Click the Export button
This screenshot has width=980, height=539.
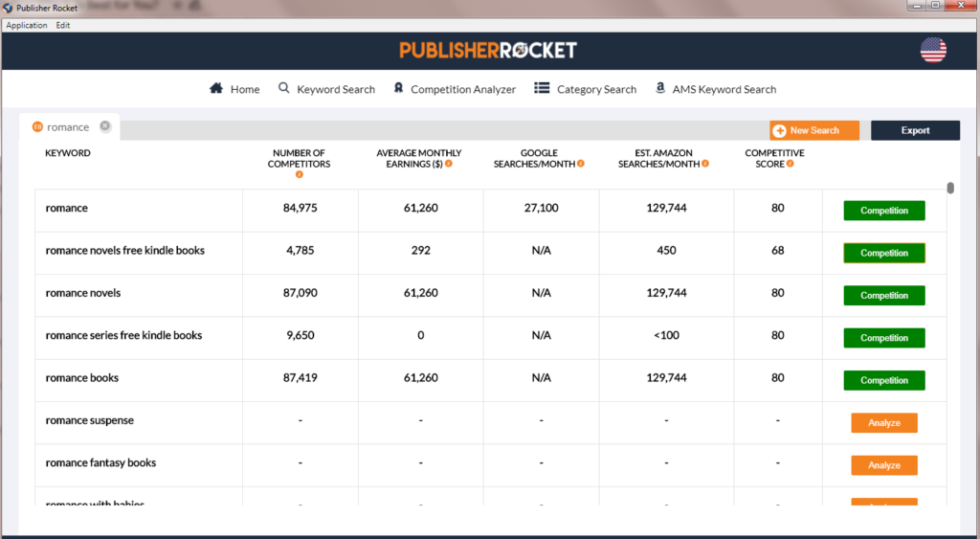(915, 130)
